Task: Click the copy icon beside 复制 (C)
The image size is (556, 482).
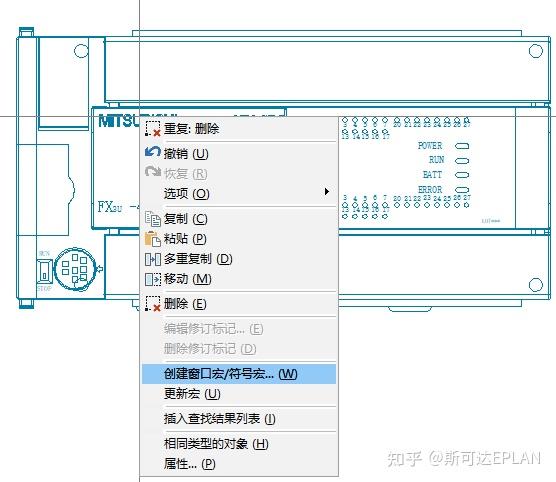Action: click(x=153, y=218)
